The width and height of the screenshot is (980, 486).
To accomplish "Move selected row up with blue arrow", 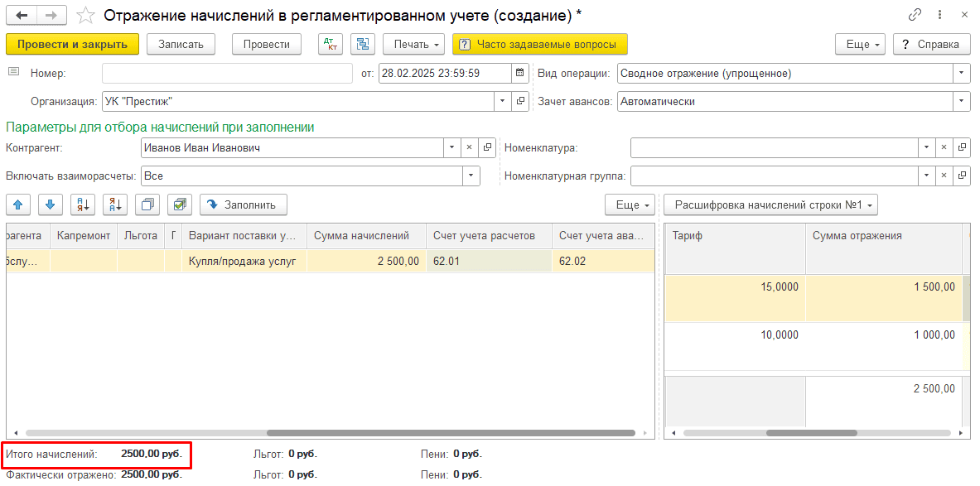I will (17, 205).
